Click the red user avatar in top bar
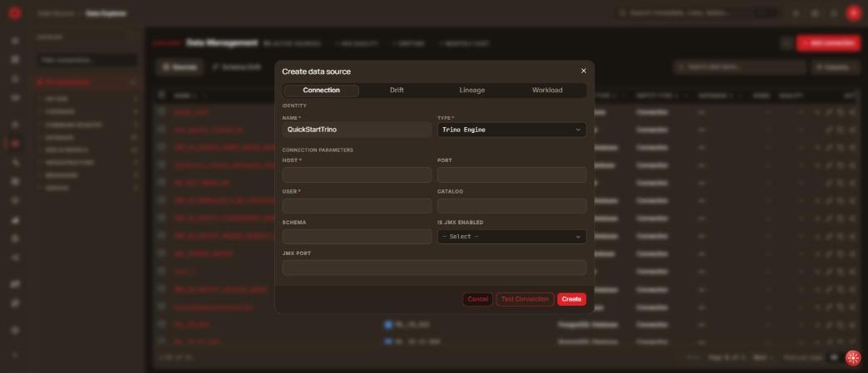Screen dimensions: 868x373 click(x=853, y=13)
